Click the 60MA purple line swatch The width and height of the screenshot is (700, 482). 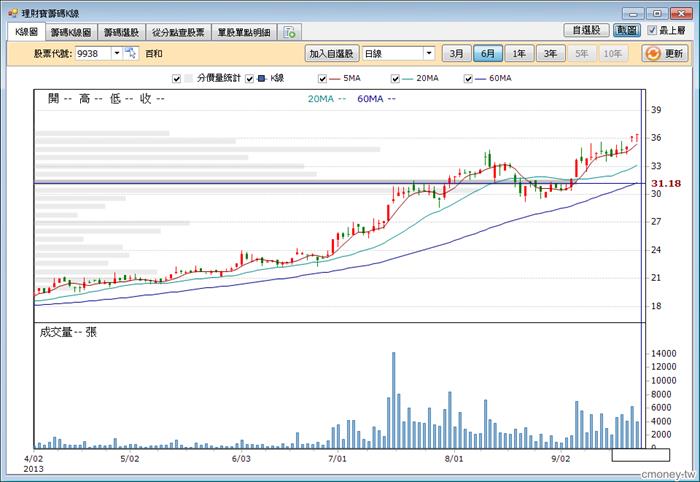click(480, 79)
